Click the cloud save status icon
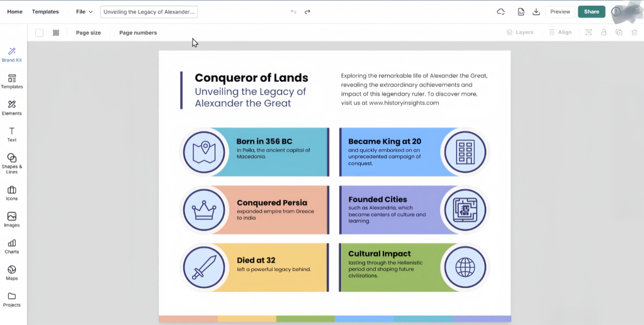The width and height of the screenshot is (644, 325). pos(501,11)
